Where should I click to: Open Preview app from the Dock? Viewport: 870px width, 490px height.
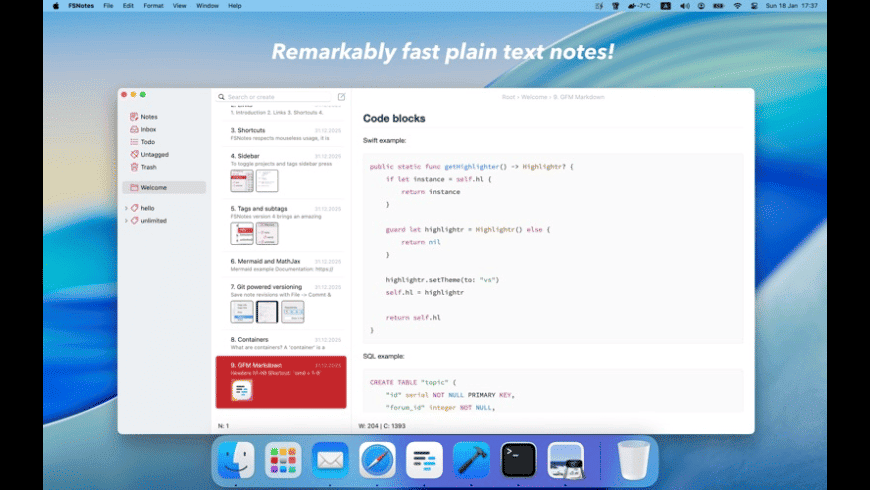coord(566,460)
